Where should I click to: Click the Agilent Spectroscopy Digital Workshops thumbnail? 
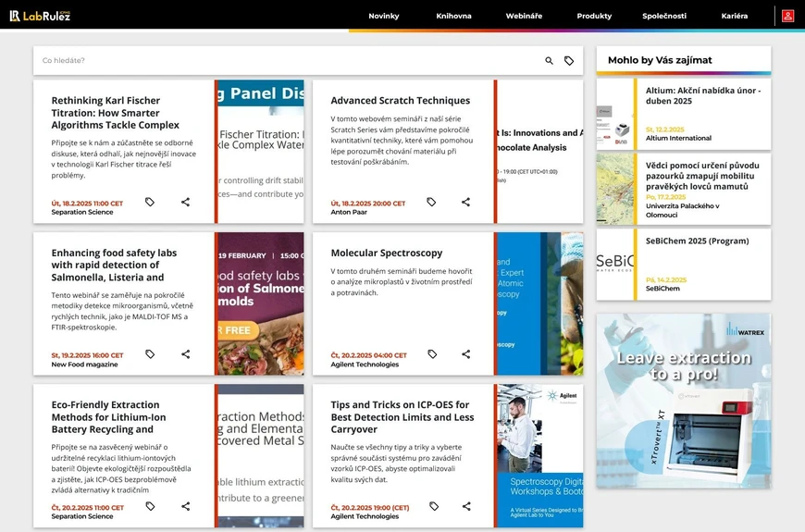click(540, 455)
